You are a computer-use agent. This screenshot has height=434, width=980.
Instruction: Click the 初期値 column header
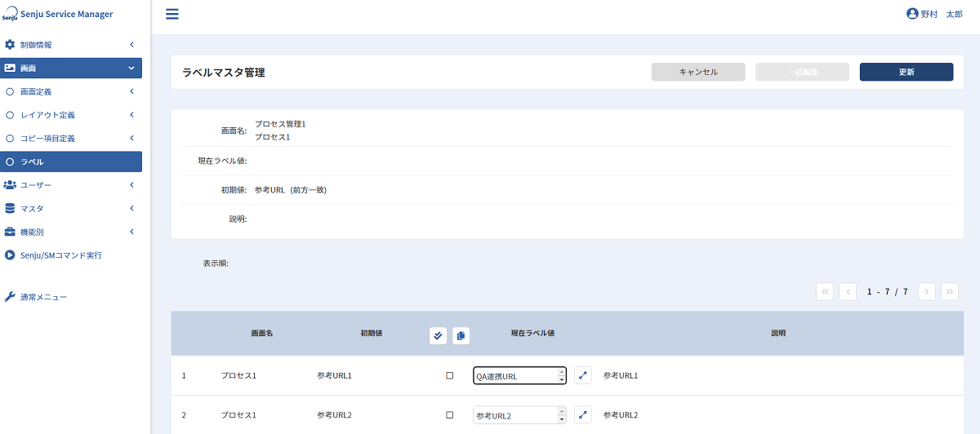click(372, 334)
